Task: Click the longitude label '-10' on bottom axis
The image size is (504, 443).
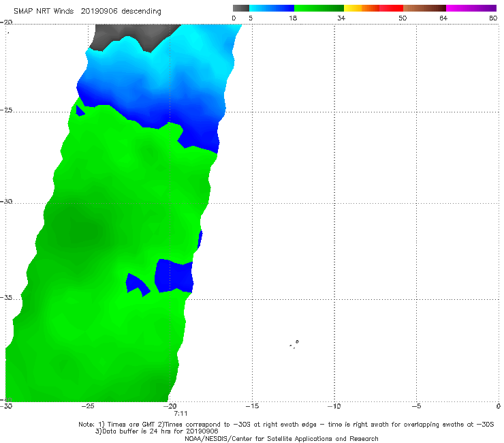Action: pyautogui.click(x=334, y=406)
